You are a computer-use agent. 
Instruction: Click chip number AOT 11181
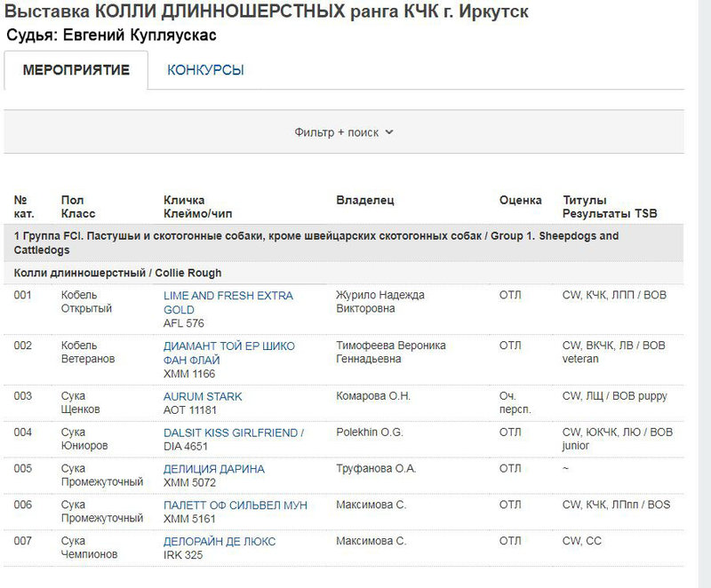[x=190, y=410]
